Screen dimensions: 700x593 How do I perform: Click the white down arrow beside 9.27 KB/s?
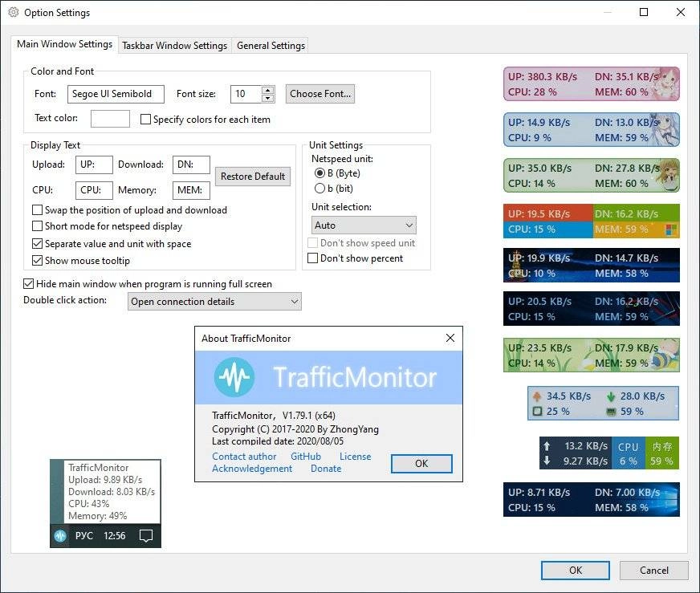click(547, 461)
